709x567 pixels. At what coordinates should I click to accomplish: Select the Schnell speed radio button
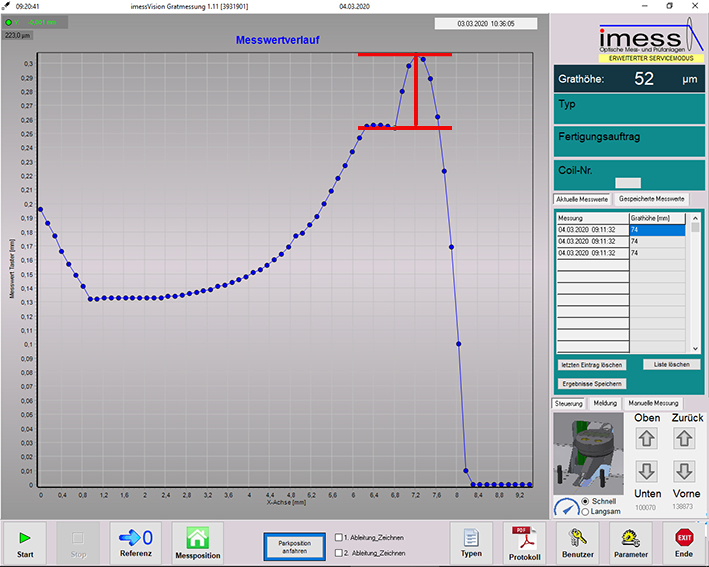point(585,501)
